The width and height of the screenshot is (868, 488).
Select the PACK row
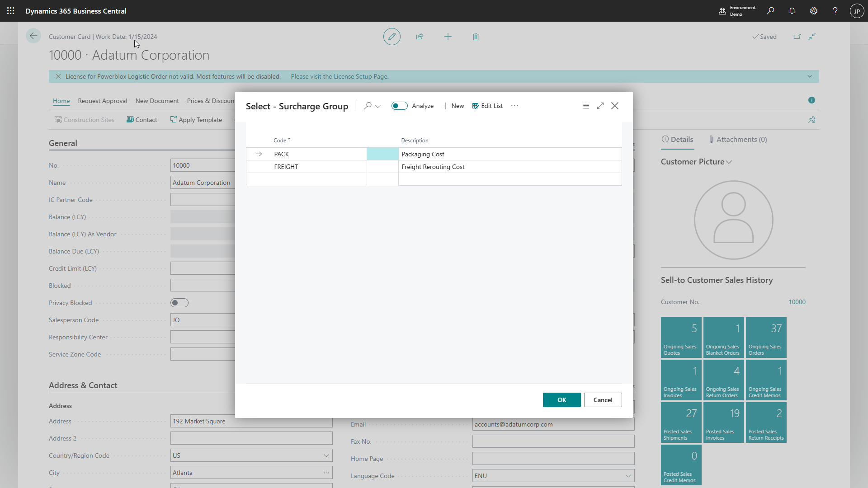pyautogui.click(x=434, y=154)
